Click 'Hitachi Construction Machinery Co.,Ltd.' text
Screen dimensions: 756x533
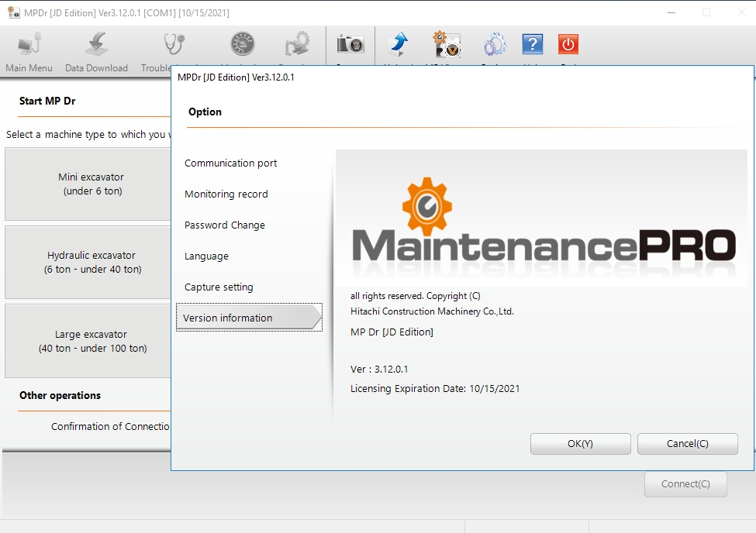click(432, 311)
